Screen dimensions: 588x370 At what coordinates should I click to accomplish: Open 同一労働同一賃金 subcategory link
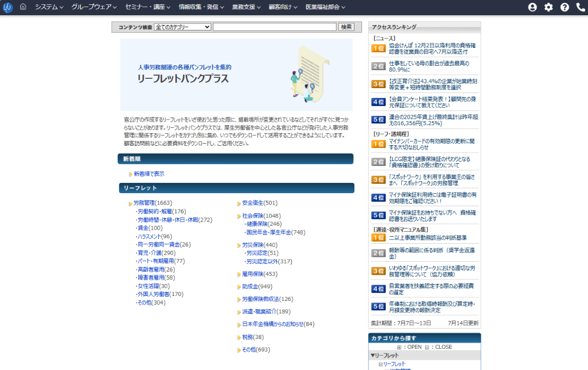[x=158, y=244]
